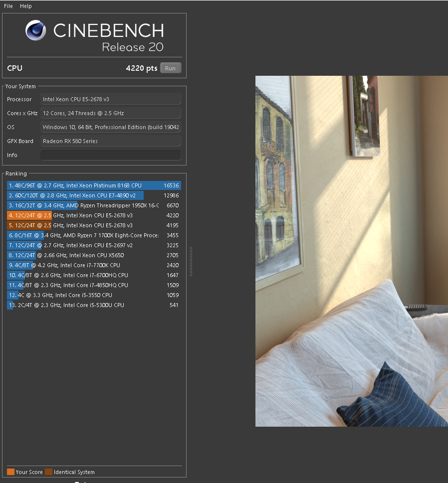
Task: Select ranking row 8 Xeon X5650
Action: coord(94,255)
